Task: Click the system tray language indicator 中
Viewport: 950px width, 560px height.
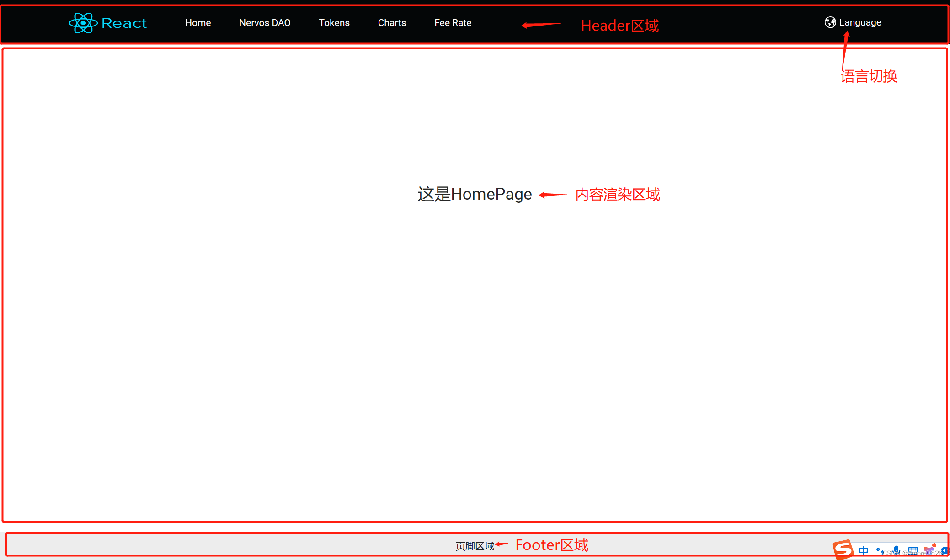Action: pos(863,550)
